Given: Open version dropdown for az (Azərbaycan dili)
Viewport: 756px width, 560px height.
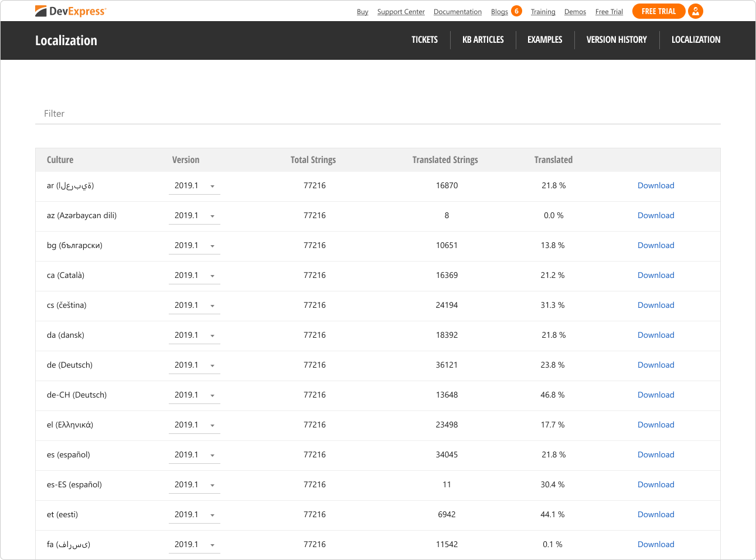Looking at the screenshot, I should 195,216.
